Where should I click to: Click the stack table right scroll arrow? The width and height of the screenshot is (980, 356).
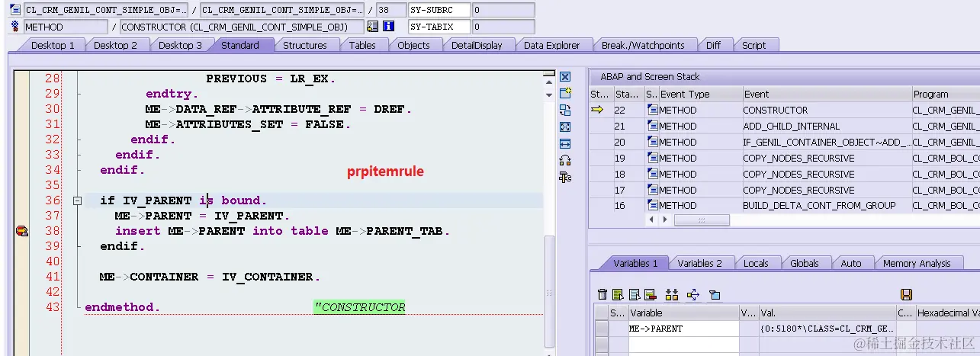[664, 220]
